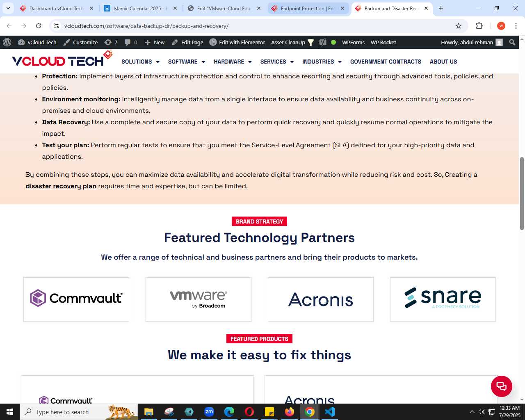525x420 pixels.
Task: Click the VMware by Broadcom partner card
Action: pos(199,299)
